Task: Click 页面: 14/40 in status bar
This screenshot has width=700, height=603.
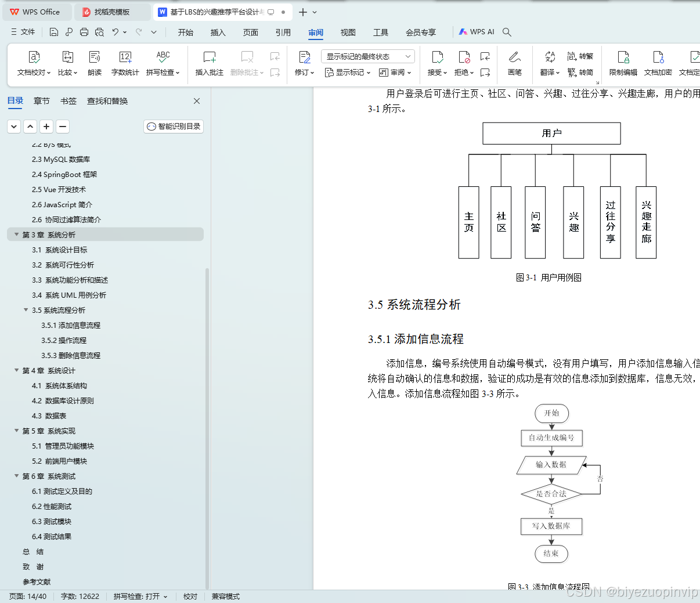Action: coord(28,597)
